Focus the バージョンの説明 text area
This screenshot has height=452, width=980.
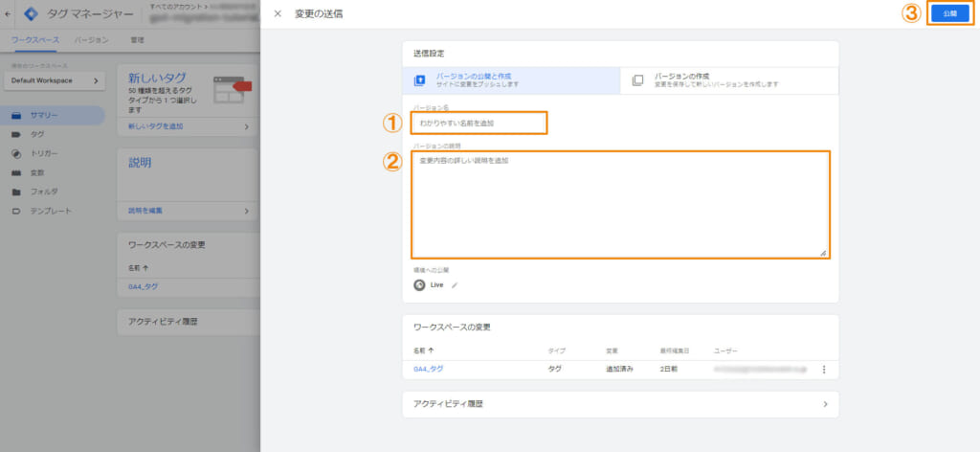coord(620,204)
